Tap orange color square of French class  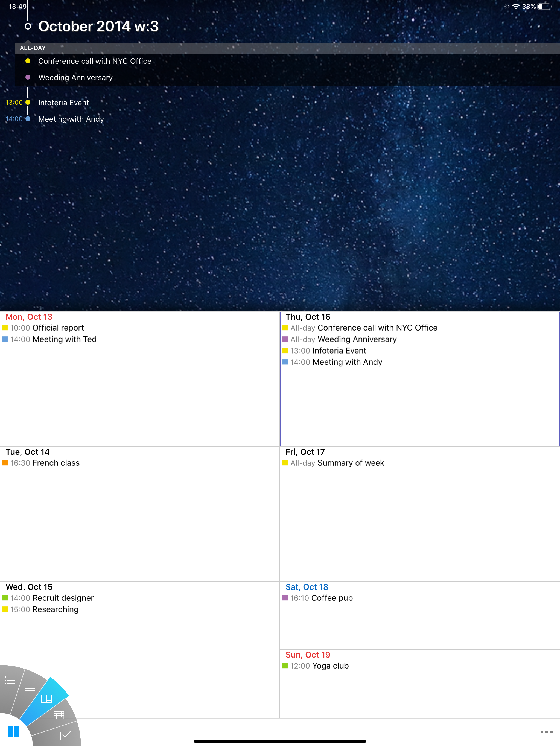[5, 463]
